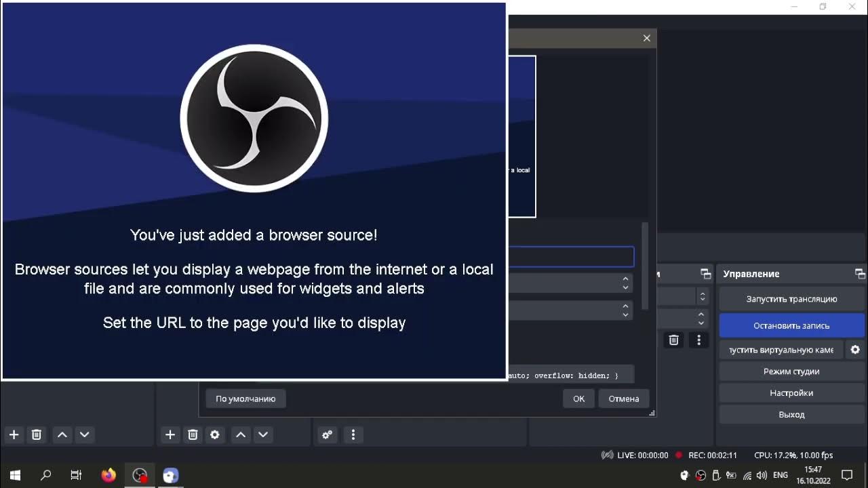The height and width of the screenshot is (488, 868).
Task: Remove selected source using the Sources trash icon
Action: point(193,434)
